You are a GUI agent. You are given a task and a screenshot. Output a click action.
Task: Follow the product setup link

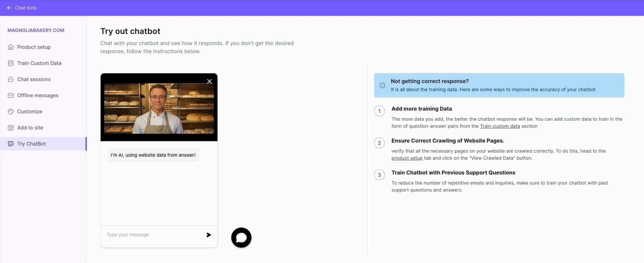[x=407, y=158]
